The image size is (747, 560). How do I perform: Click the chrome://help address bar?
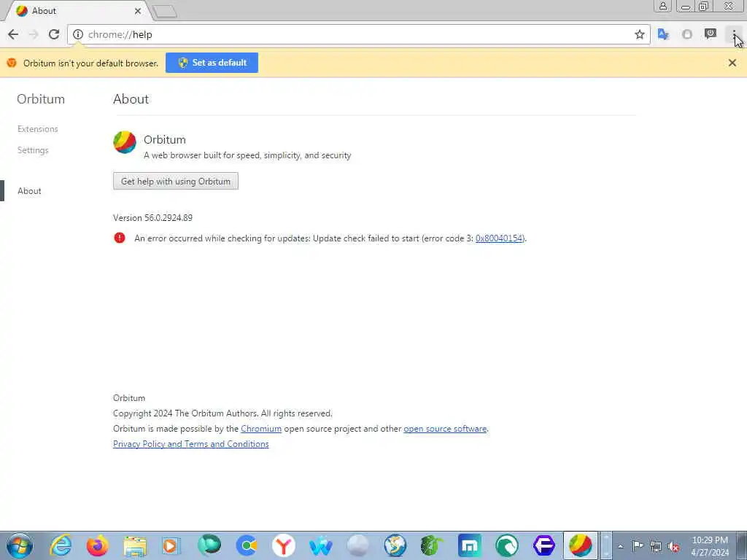(x=358, y=34)
